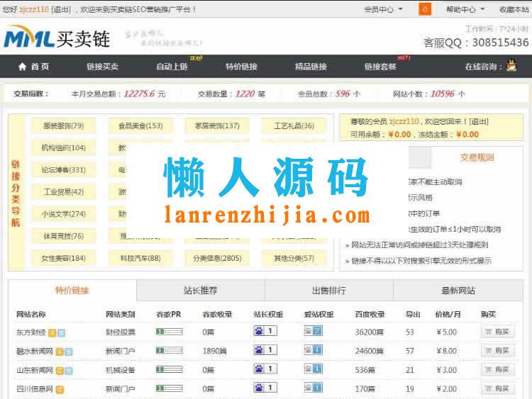Open the QQ penguin online consultation icon
The image size is (532, 399).
click(x=511, y=65)
